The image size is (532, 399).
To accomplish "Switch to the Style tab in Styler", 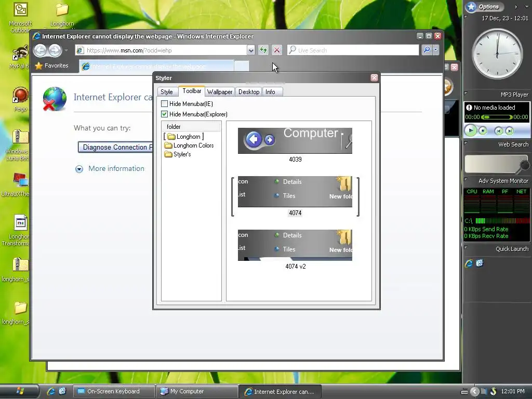I will point(167,92).
